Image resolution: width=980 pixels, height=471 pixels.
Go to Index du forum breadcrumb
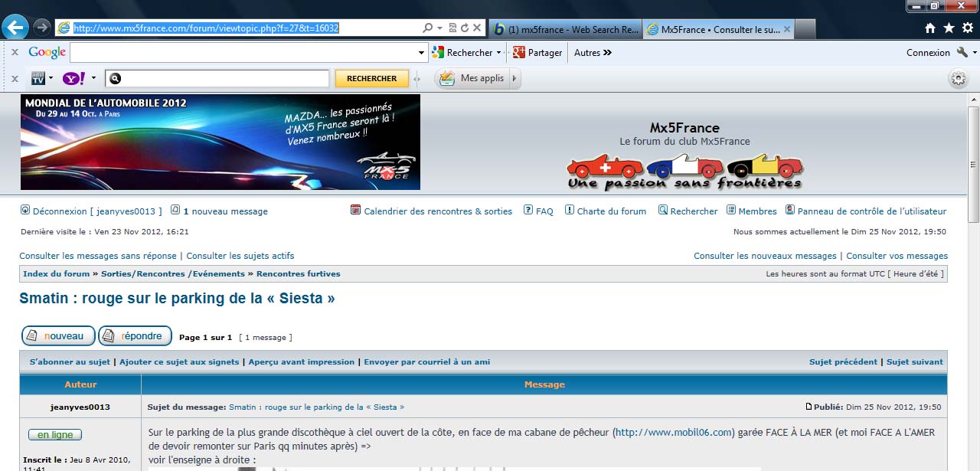(57, 273)
